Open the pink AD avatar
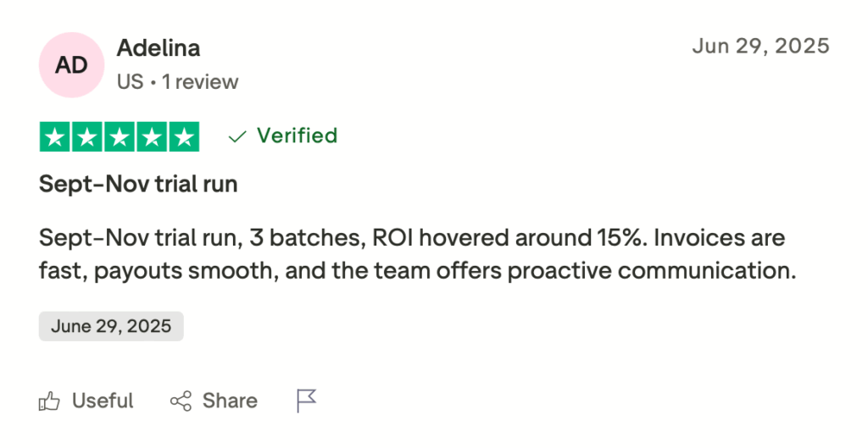This screenshot has width=868, height=448. [71, 64]
